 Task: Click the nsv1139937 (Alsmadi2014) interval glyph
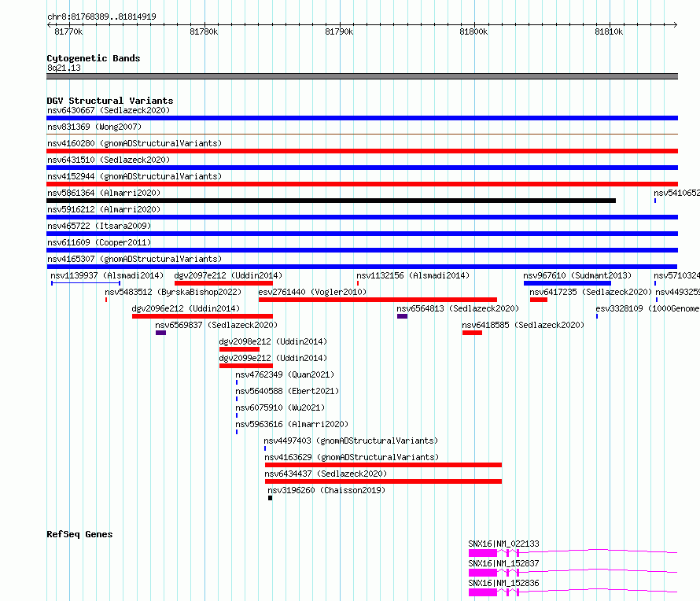pyautogui.click(x=86, y=283)
